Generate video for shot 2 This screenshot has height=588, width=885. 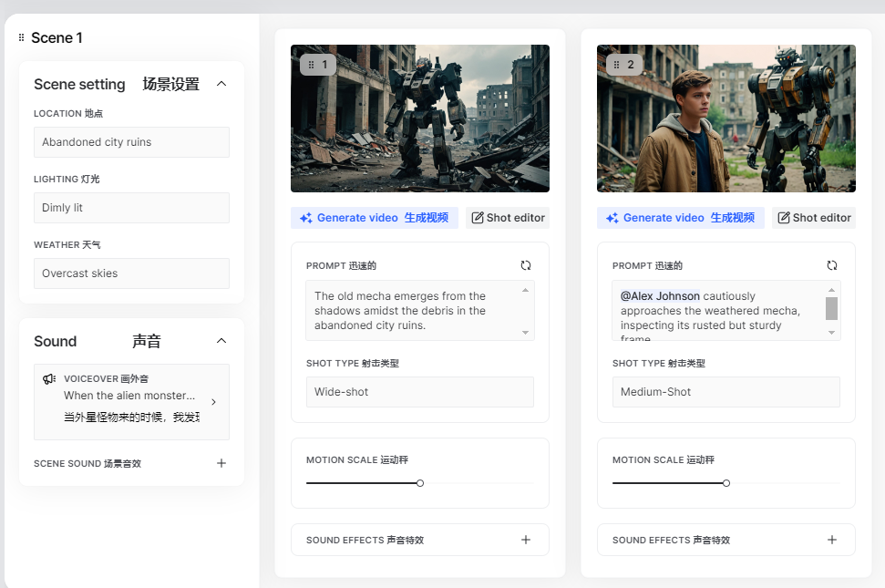[x=680, y=218]
